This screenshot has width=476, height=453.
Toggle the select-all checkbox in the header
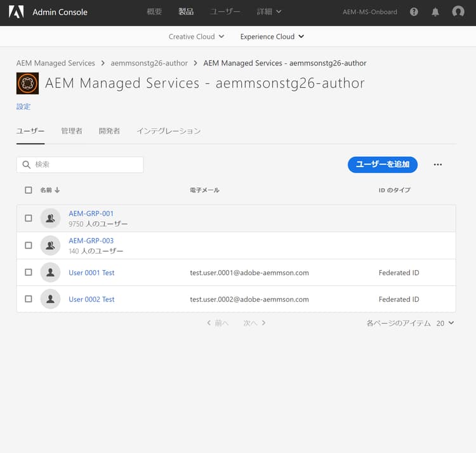pos(28,190)
